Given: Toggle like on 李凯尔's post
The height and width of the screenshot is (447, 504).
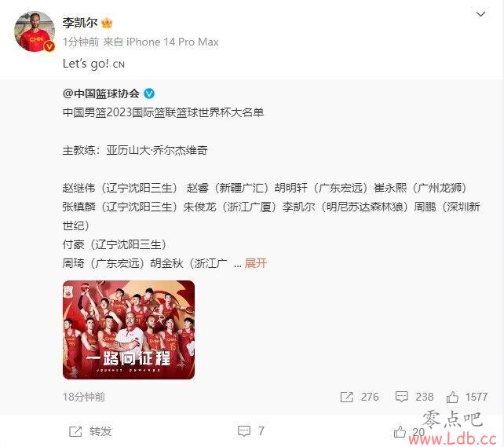Looking at the screenshot, I should pos(400,431).
